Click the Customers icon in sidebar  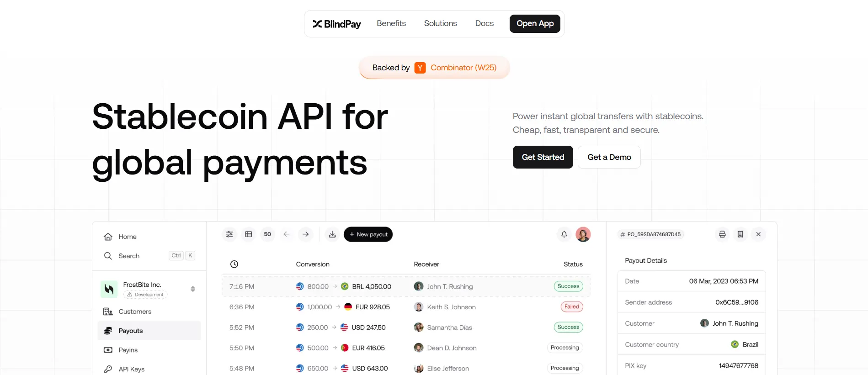click(108, 312)
